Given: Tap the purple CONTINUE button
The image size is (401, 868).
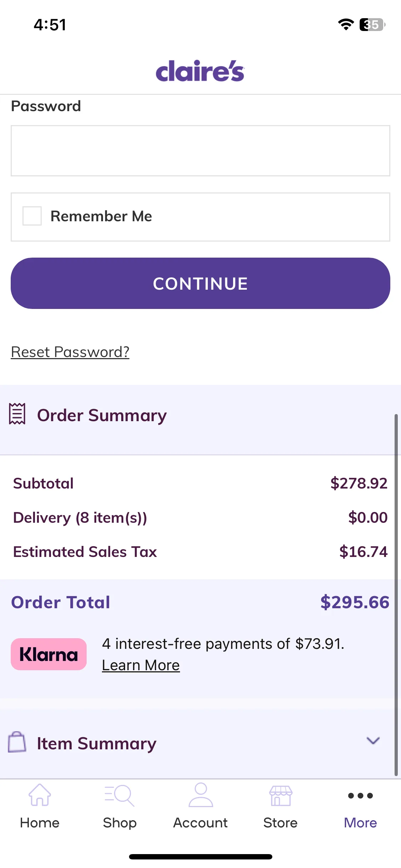Looking at the screenshot, I should tap(200, 283).
